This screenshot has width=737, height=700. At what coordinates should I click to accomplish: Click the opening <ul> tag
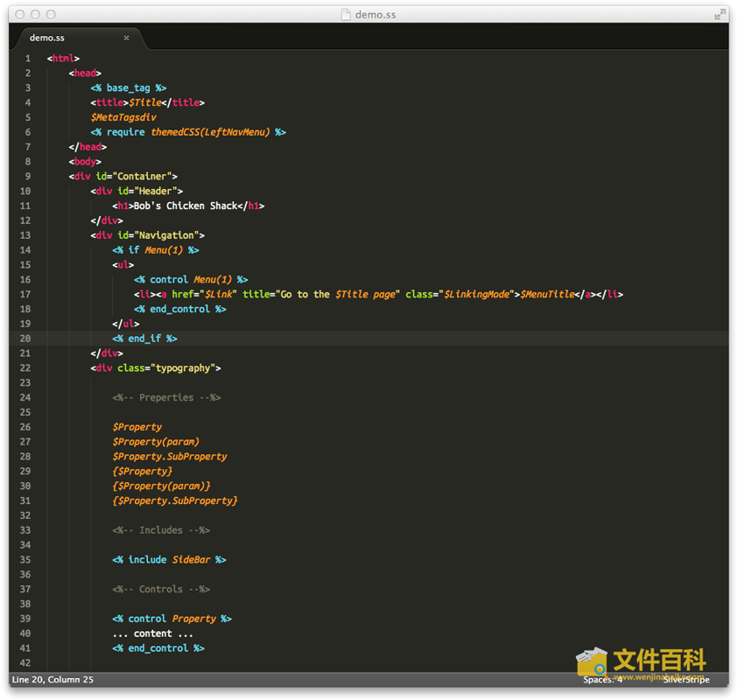click(x=123, y=264)
